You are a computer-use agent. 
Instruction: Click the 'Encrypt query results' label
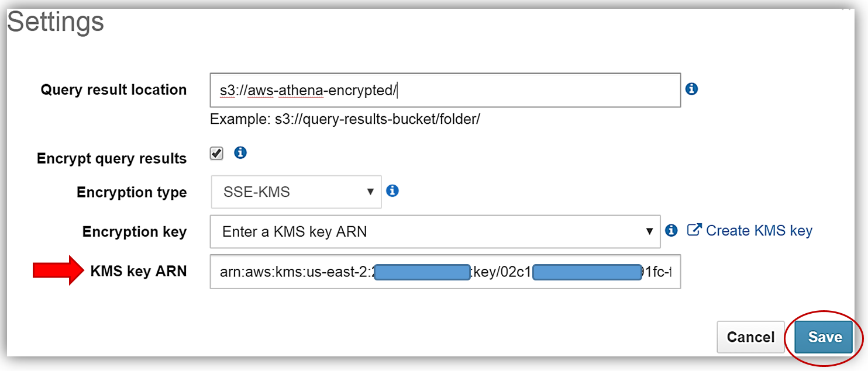coord(112,159)
